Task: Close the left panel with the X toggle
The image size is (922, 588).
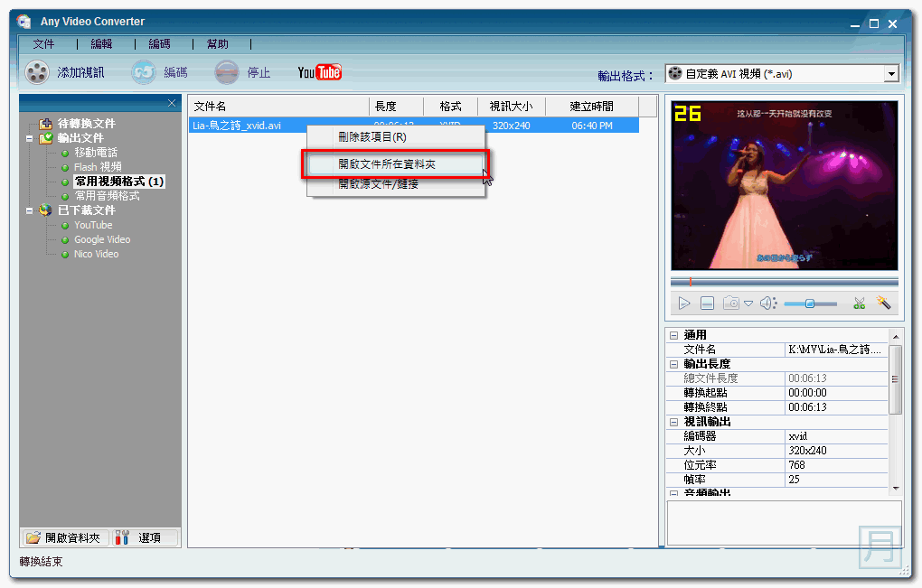Action: point(172,103)
